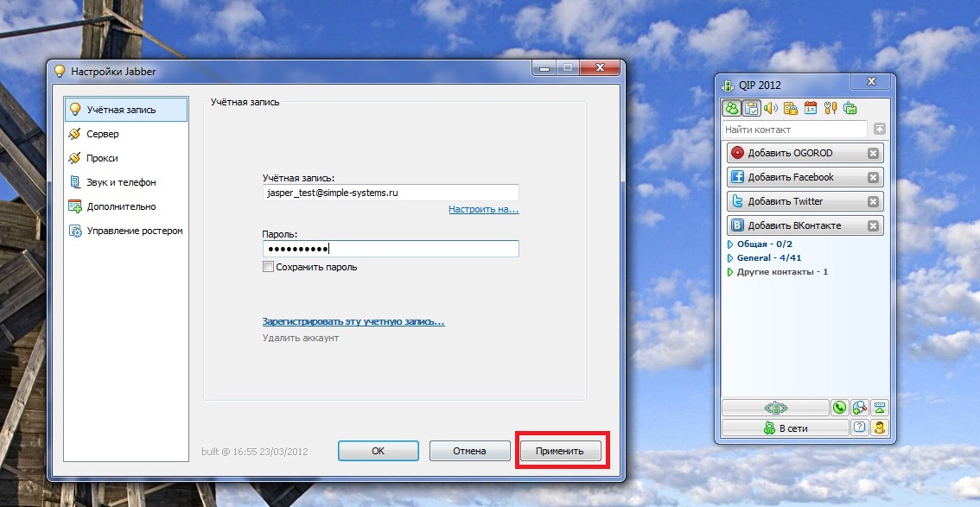Click the gray up-arrow beside Найти контакт
This screenshot has height=507, width=980.
(880, 130)
